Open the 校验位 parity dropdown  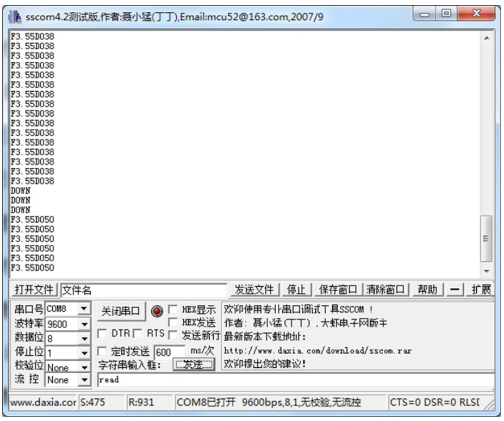pos(84,367)
